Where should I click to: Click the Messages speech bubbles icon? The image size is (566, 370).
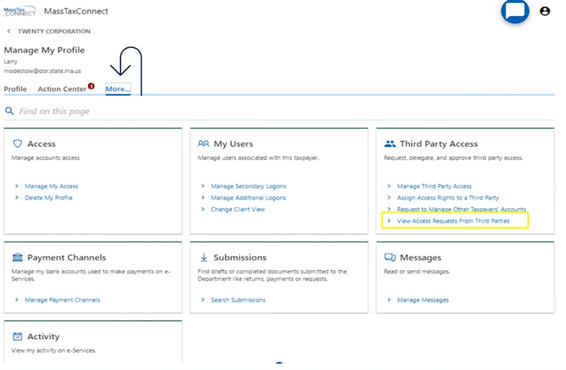(x=390, y=257)
